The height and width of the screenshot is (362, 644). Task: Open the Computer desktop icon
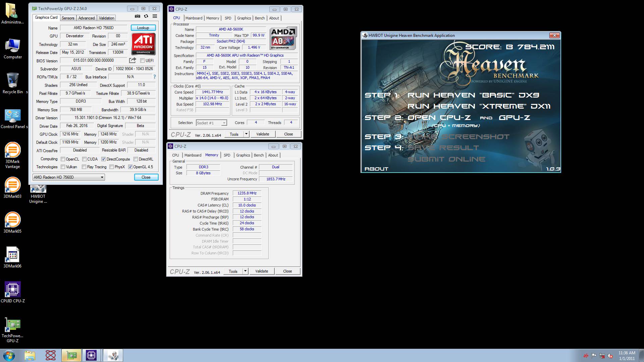12,49
